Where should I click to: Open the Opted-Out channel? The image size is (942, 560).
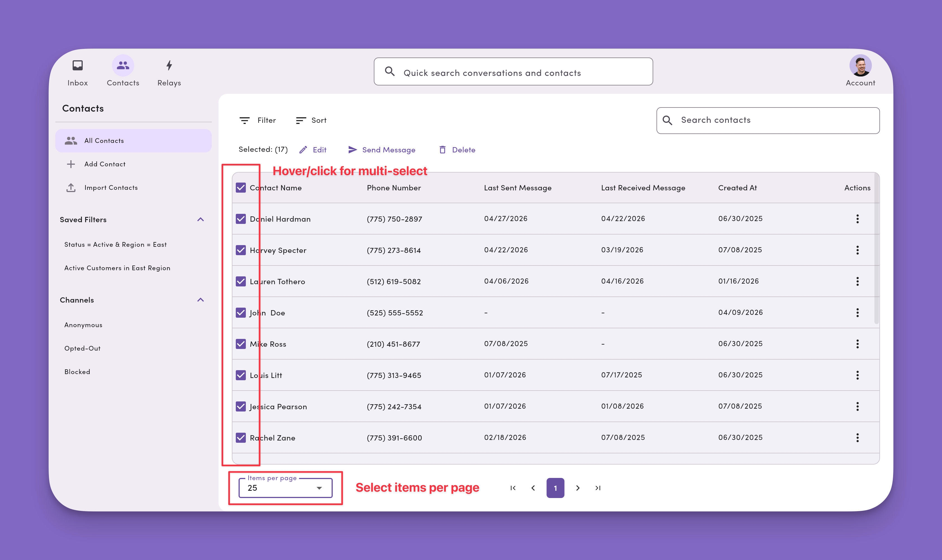[x=83, y=348]
